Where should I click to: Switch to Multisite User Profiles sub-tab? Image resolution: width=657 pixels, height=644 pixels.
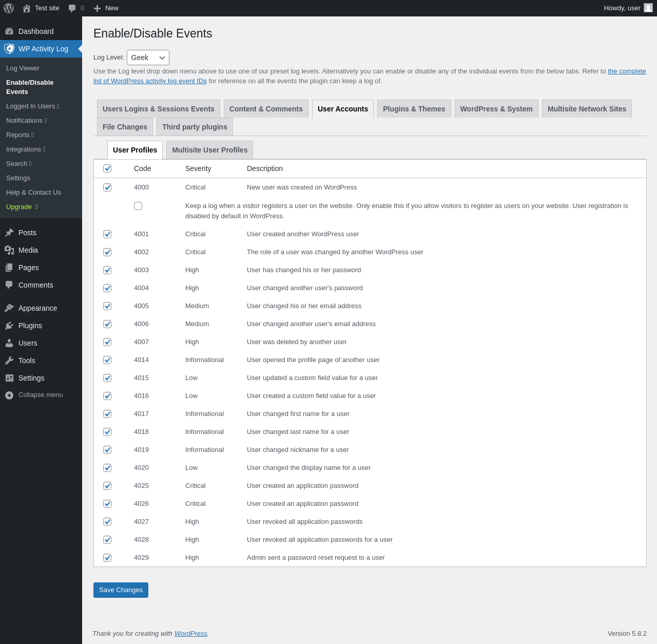210,150
